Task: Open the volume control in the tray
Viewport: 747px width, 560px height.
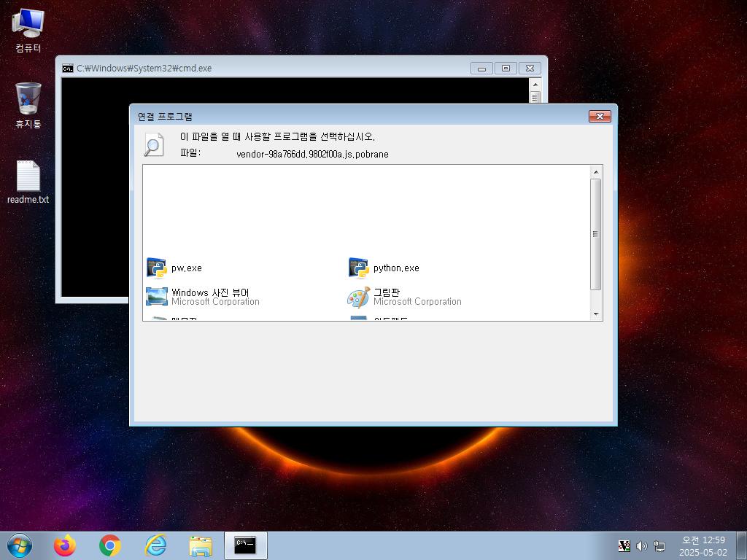Action: [642, 545]
